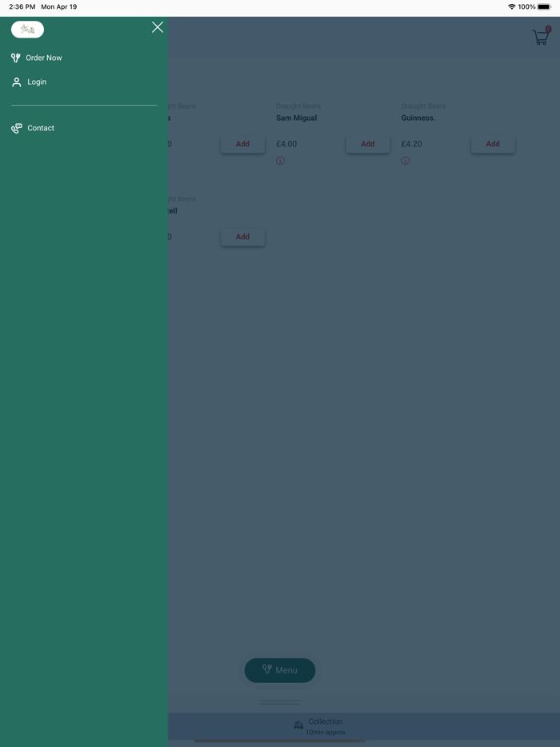This screenshot has width=560, height=747.
Task: Add Guinness to the order
Action: click(x=493, y=144)
